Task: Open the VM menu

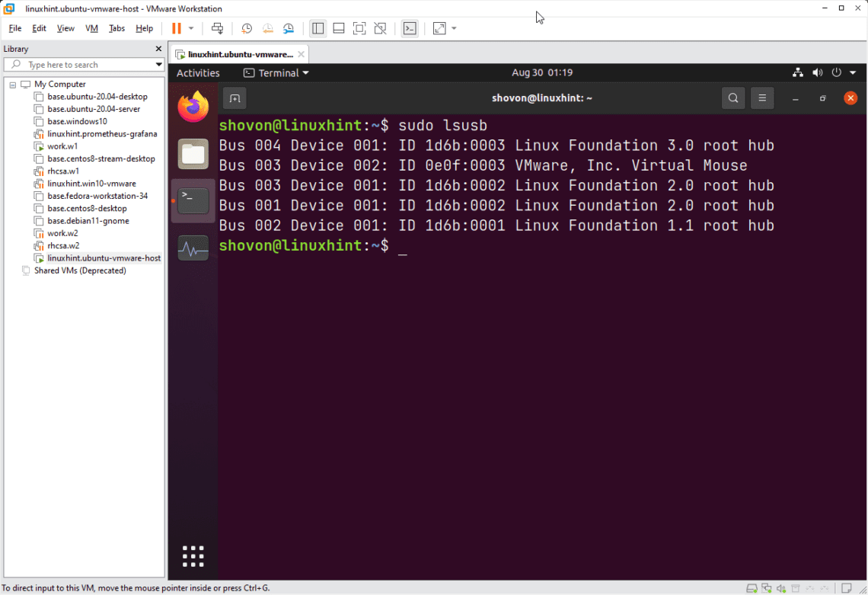Action: (x=91, y=28)
